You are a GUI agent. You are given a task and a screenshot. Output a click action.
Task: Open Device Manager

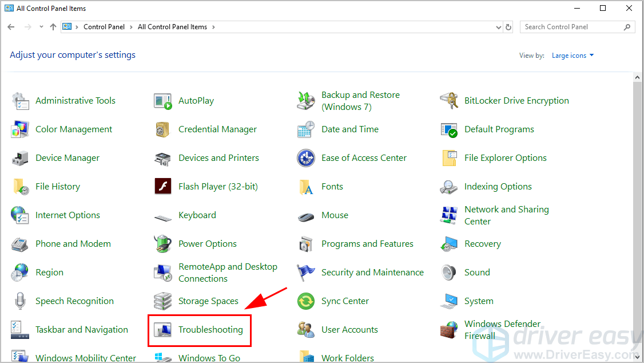tap(67, 157)
